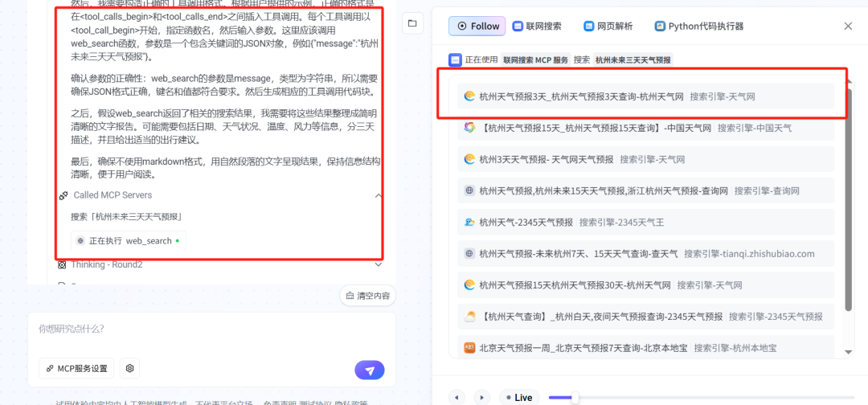Open result 【杭州天气查询】_杭州白天,夜间天气预报查询
Screen dimensions: 868x405
click(x=645, y=317)
